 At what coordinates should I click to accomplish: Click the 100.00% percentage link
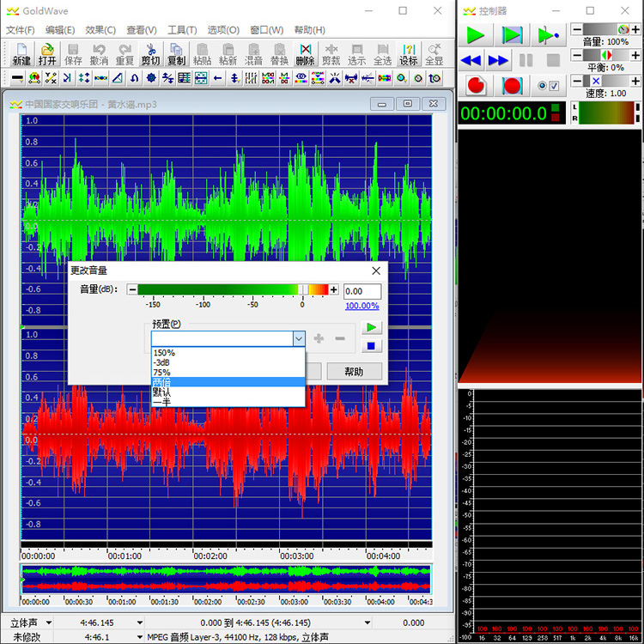[x=362, y=306]
